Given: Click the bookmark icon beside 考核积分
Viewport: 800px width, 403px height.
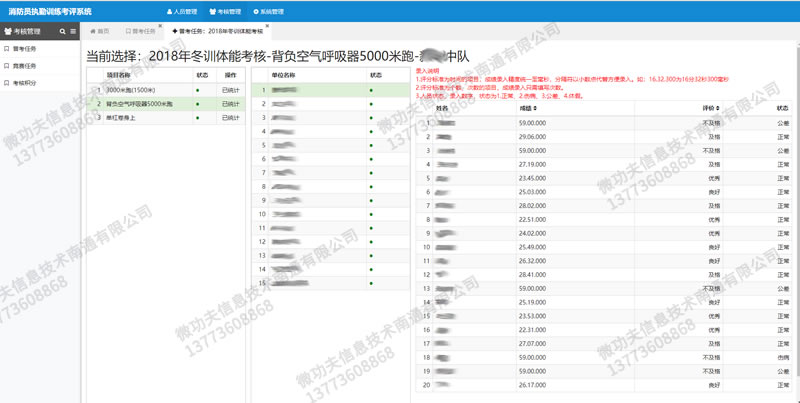Looking at the screenshot, I should tap(7, 84).
